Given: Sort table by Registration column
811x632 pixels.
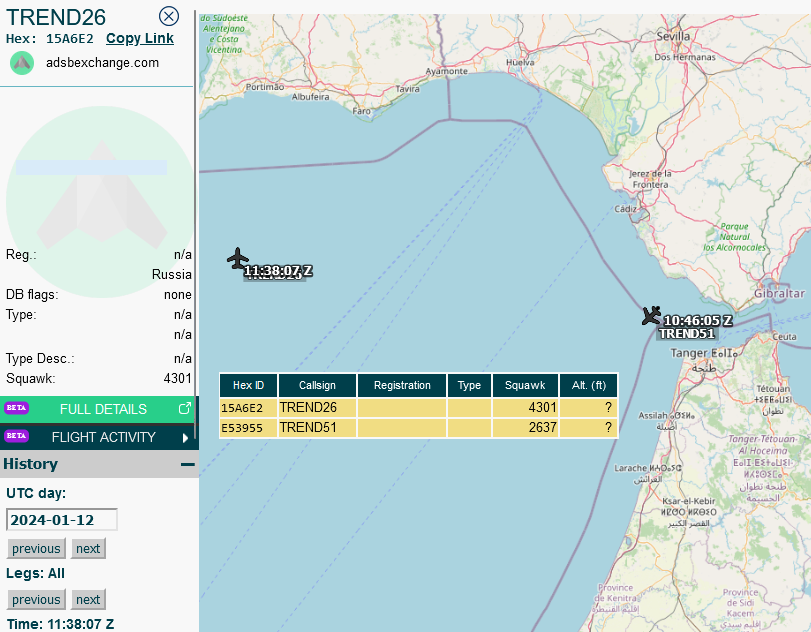Looking at the screenshot, I should 402,385.
